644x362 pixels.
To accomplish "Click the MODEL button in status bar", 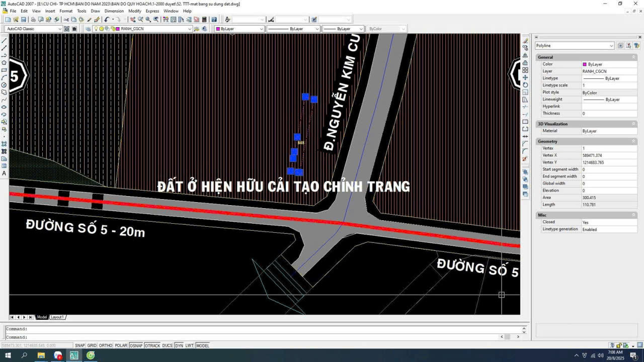I will (202, 345).
